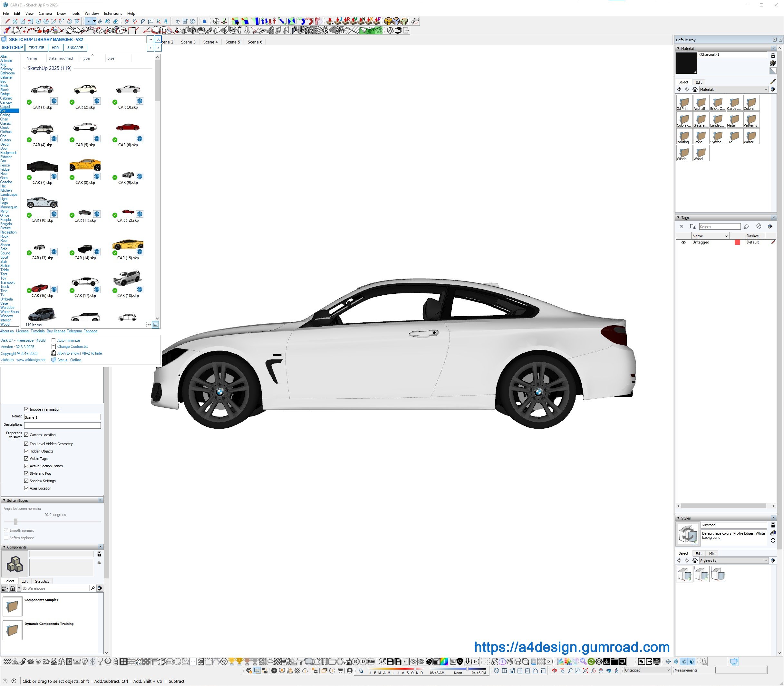Viewport: 784px width, 686px height.
Task: Click the home icon in Materials browser
Action: pyautogui.click(x=695, y=90)
